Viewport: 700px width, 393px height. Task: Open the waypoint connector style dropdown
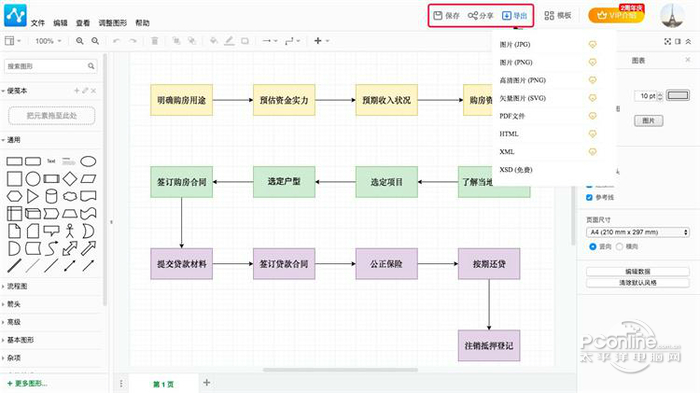pyautogui.click(x=292, y=41)
